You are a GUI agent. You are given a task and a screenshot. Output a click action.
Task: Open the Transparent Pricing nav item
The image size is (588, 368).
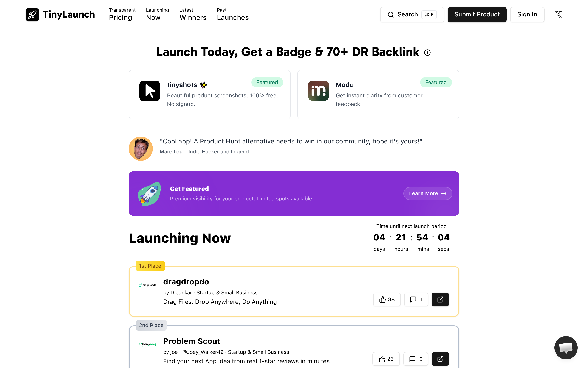click(x=122, y=14)
